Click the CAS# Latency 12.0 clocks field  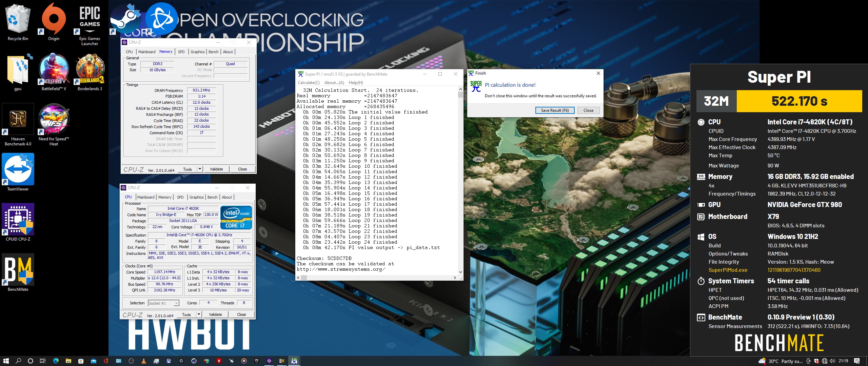201,102
